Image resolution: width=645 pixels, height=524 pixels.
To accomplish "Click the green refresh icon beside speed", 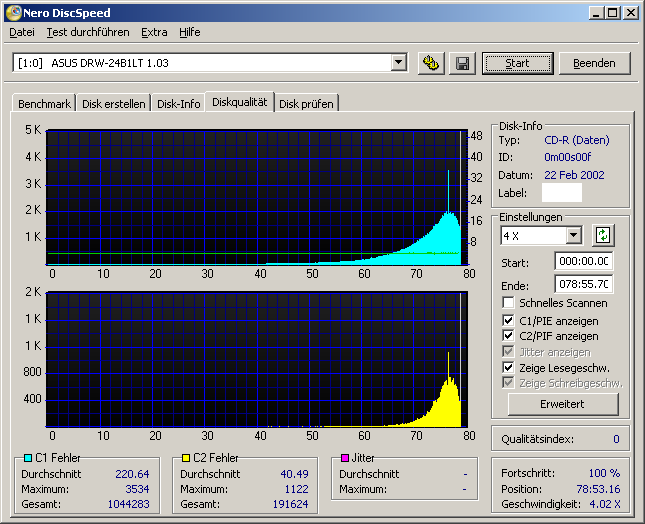I will pyautogui.click(x=603, y=236).
